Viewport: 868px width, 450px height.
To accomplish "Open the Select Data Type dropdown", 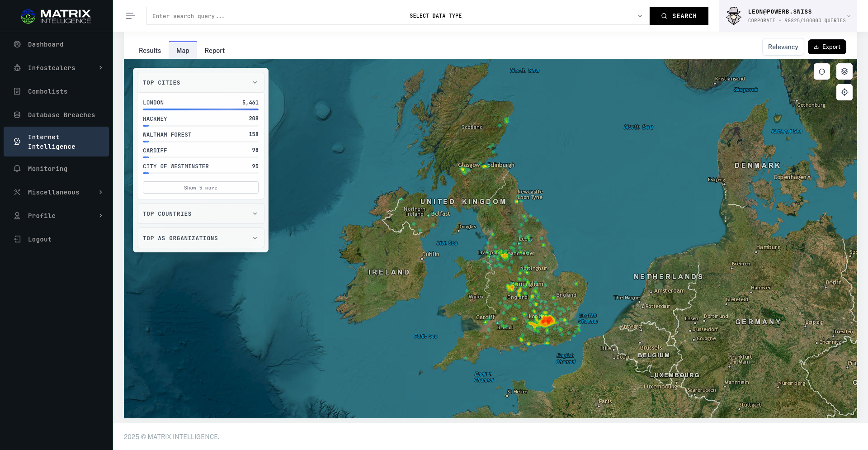I will tap(526, 16).
